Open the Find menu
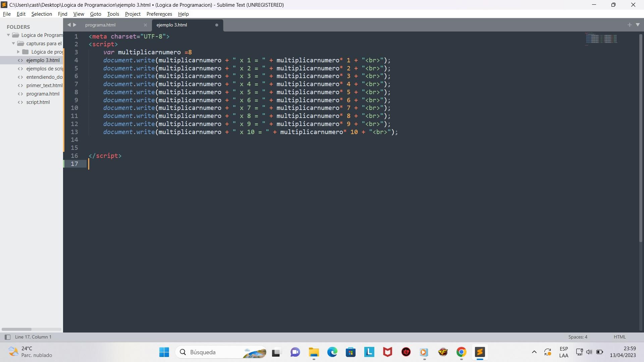The height and width of the screenshot is (362, 644). coord(63,14)
